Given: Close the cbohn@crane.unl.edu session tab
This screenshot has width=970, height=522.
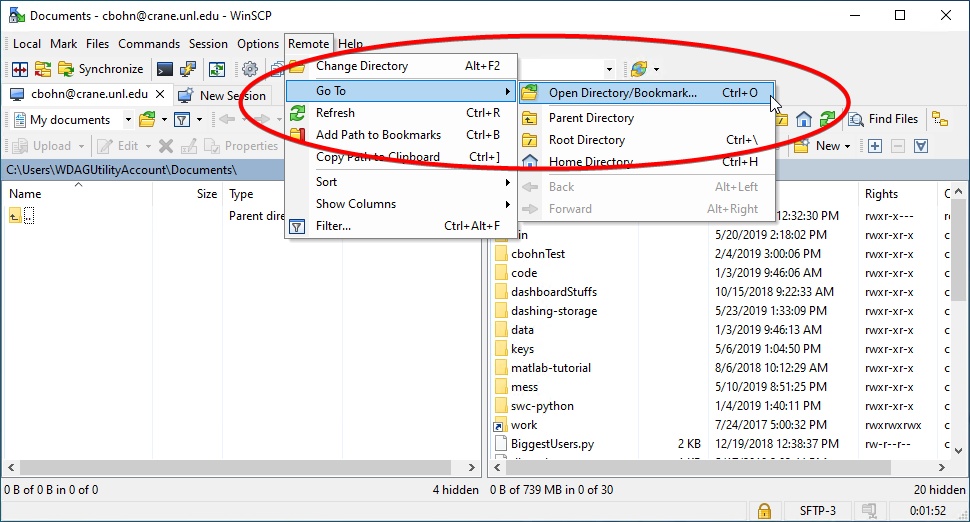Looking at the screenshot, I should point(160,94).
